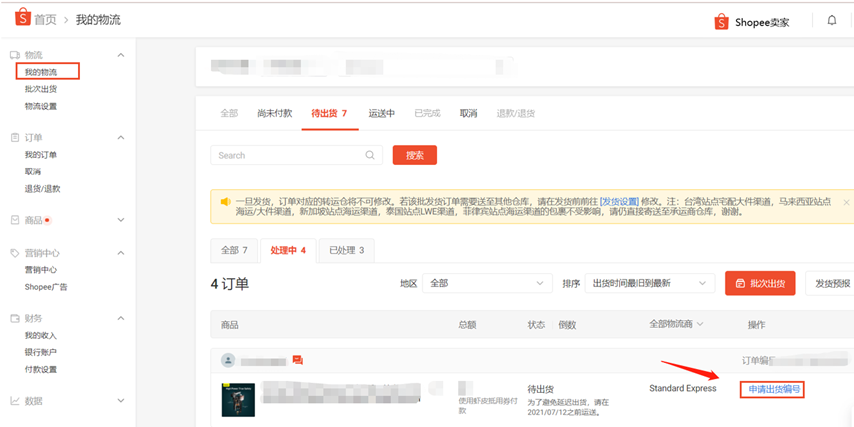
Task: Open the notification bell
Action: coord(832,21)
